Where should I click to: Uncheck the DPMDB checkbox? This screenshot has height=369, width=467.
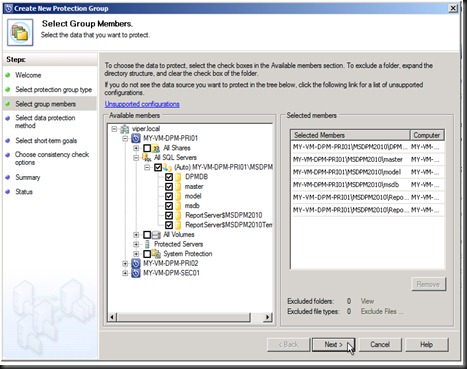coord(169,177)
